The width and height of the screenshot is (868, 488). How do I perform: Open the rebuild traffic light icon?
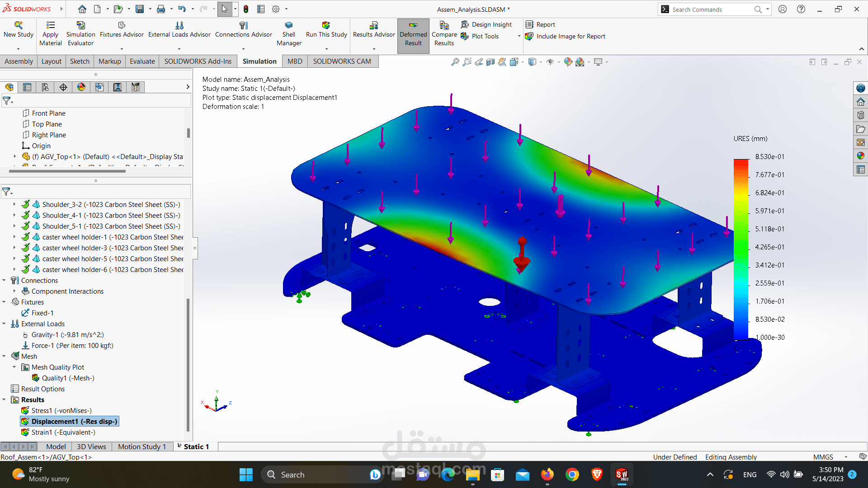(x=246, y=9)
